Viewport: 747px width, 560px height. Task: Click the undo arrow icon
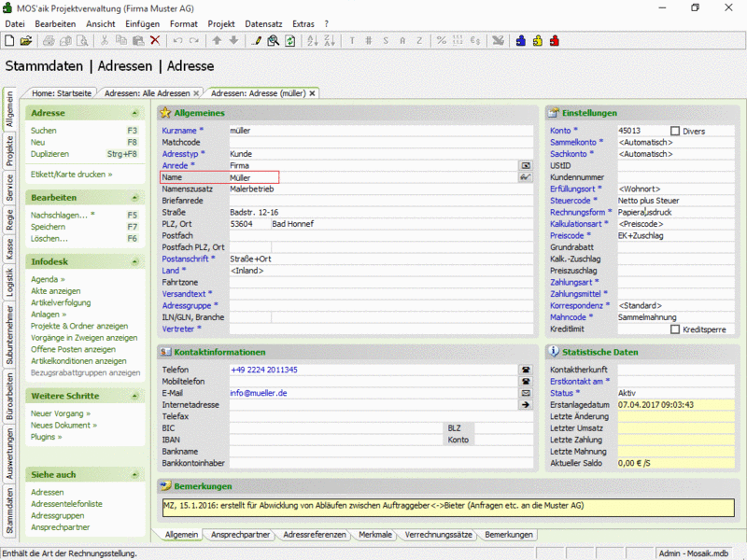(177, 41)
